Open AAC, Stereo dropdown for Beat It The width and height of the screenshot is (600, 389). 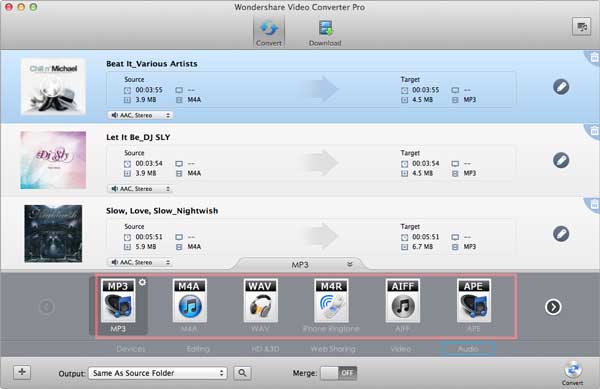point(140,115)
